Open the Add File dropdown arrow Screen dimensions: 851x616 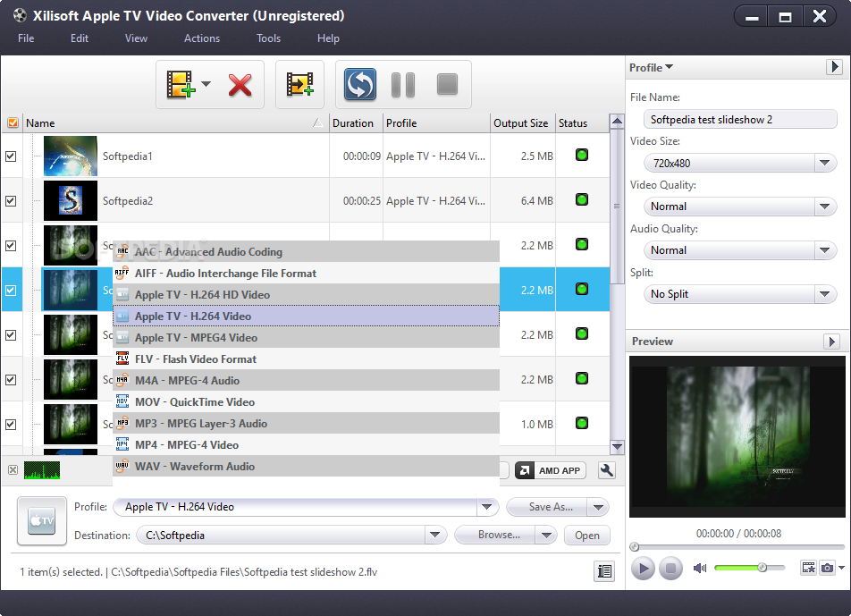206,84
